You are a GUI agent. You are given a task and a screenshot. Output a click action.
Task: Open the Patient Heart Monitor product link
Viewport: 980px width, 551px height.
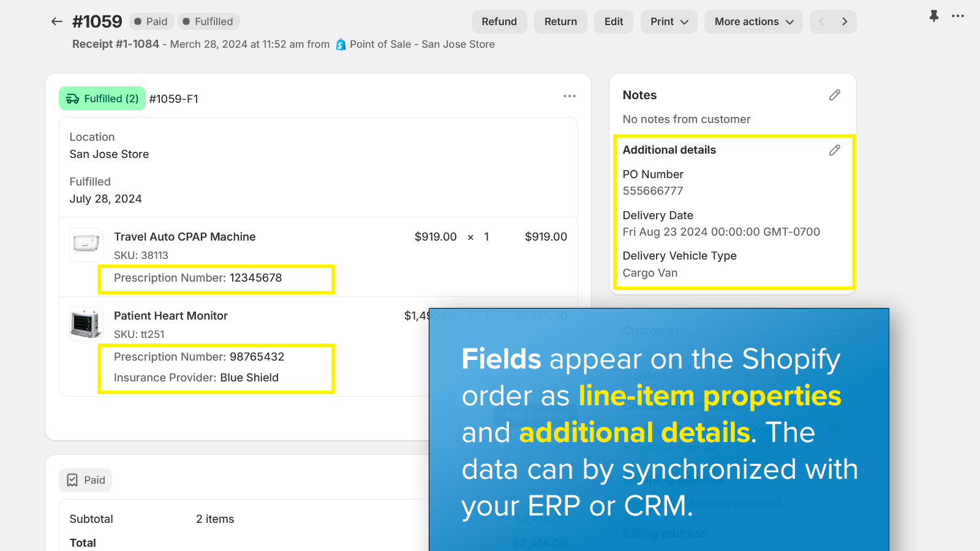[170, 316]
